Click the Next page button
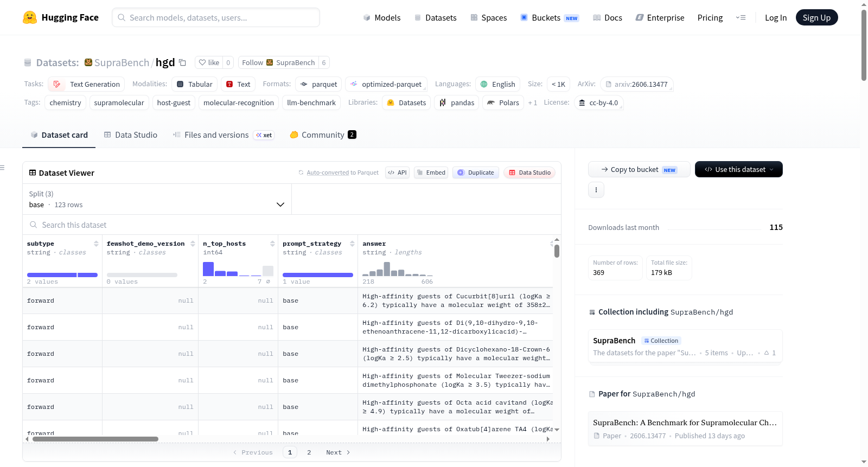Image resolution: width=868 pixels, height=467 pixels. point(338,452)
